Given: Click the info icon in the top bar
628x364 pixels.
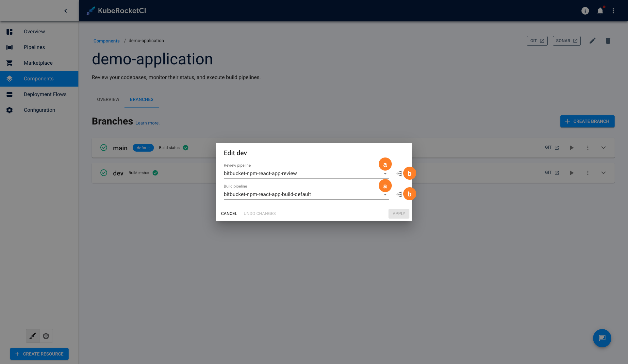Looking at the screenshot, I should pos(585,11).
